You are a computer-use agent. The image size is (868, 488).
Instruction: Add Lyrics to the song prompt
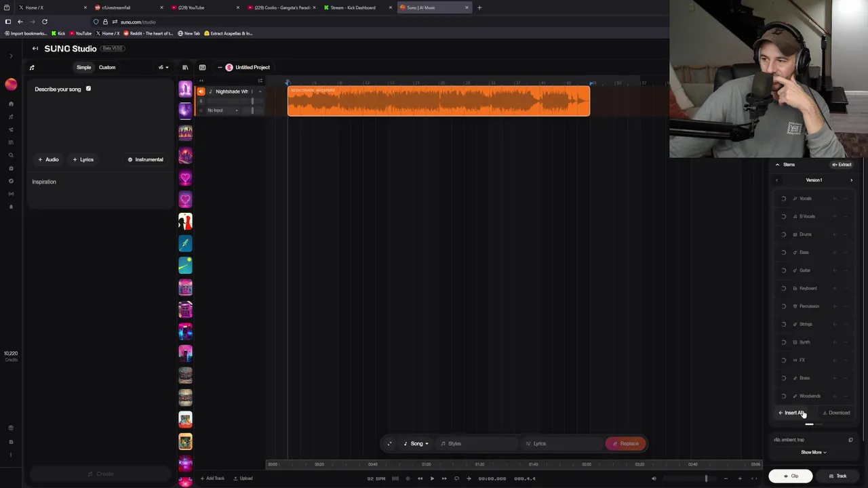(x=83, y=159)
